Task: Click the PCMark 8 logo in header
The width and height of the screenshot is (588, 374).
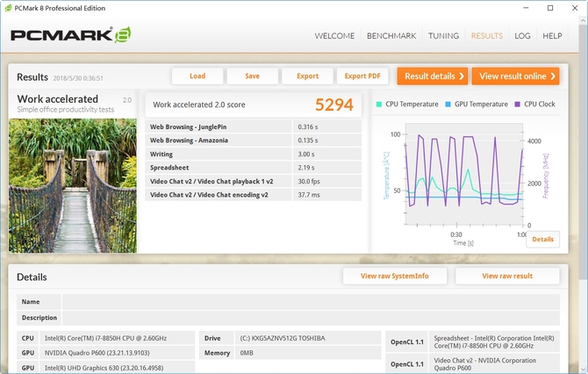Action: 71,36
